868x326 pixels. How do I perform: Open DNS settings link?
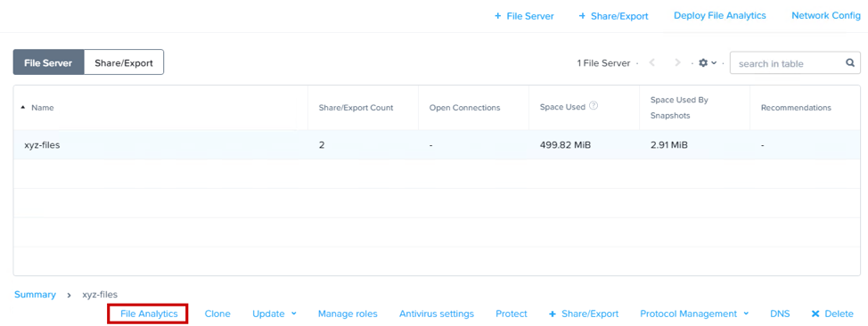pos(780,314)
